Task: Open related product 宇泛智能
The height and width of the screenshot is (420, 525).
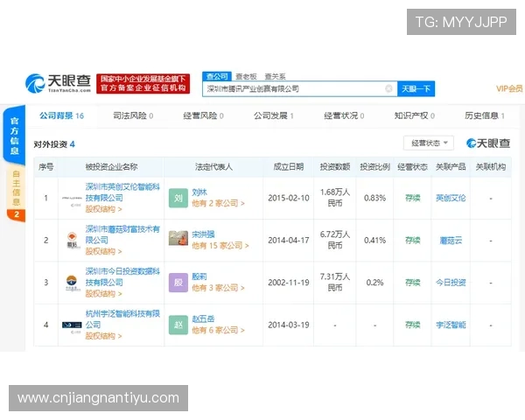Action: pos(451,325)
